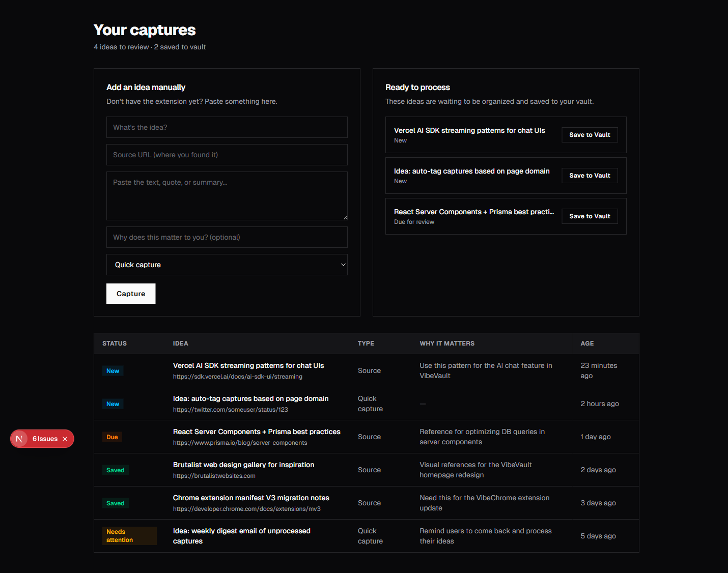Open the developer.chrome.com mv3 link
The image size is (728, 573).
tap(246, 509)
